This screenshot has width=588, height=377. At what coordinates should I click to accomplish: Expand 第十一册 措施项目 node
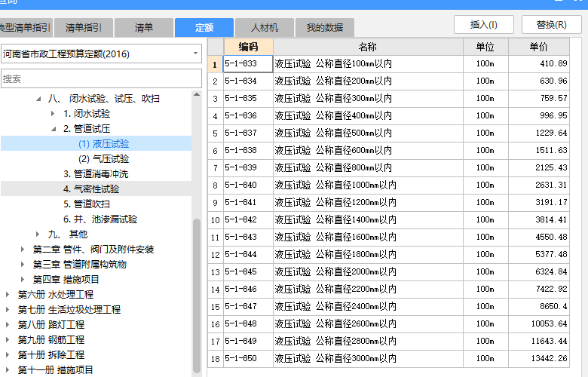[8, 369]
